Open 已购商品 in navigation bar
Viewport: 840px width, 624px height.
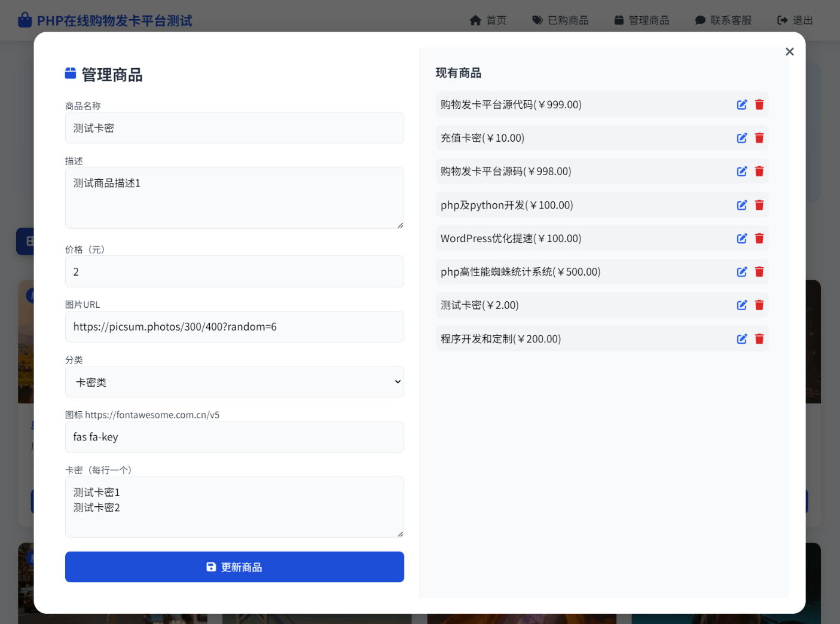pyautogui.click(x=560, y=20)
